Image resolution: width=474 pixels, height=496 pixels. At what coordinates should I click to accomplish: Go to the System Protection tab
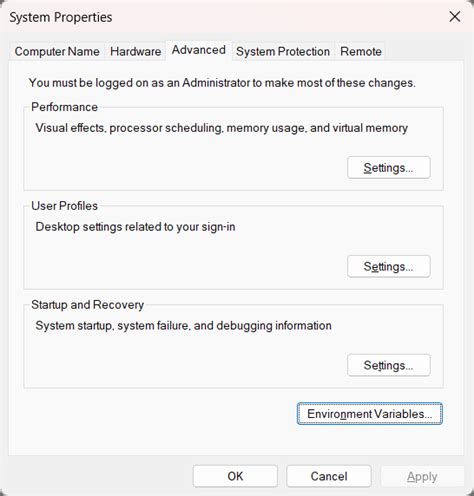coord(283,51)
